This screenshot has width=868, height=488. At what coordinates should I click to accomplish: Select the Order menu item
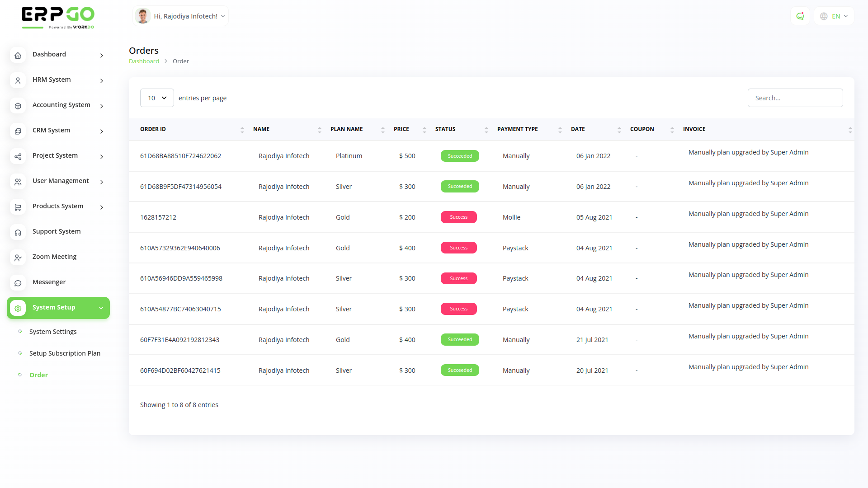tap(38, 375)
